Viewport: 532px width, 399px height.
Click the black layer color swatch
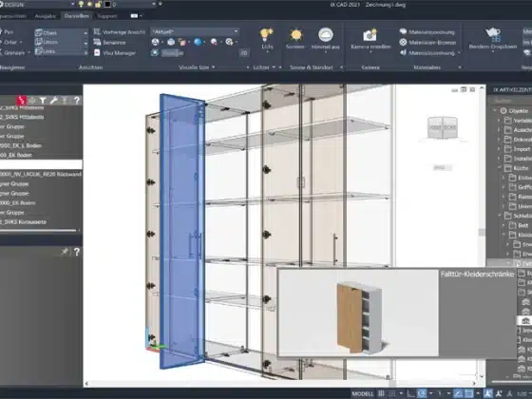point(107,5)
